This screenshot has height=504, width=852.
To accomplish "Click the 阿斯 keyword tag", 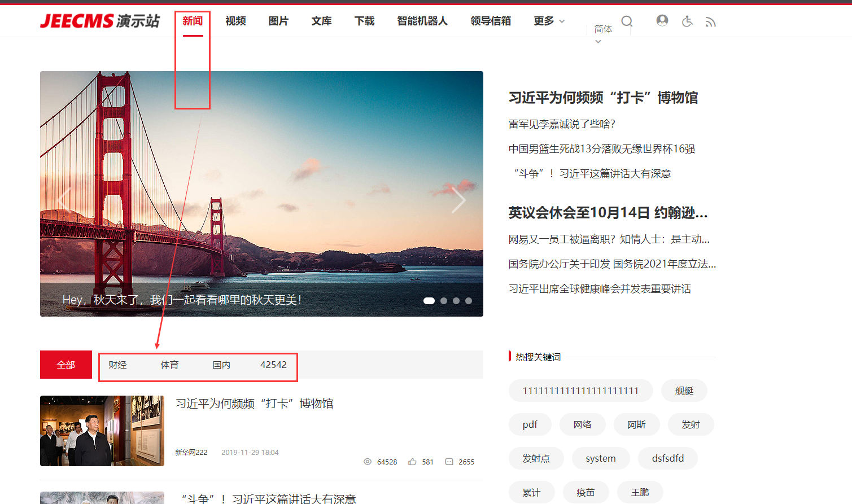I will (637, 424).
